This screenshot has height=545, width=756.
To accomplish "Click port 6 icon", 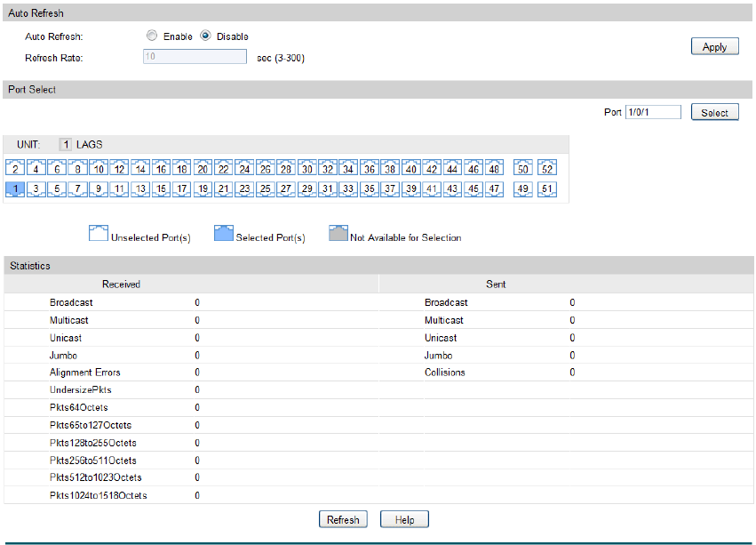I will pos(57,167).
